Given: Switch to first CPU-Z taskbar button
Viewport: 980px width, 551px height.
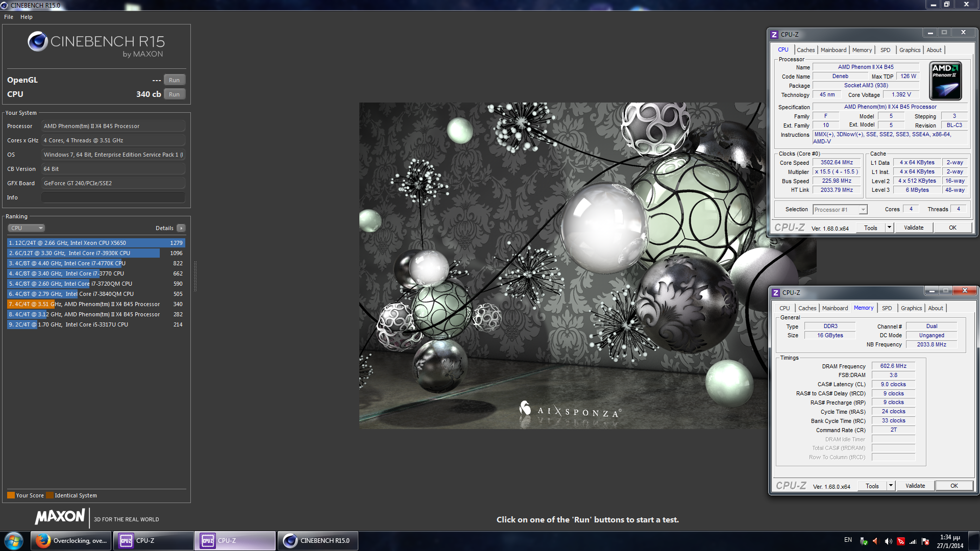Looking at the screenshot, I should (153, 541).
